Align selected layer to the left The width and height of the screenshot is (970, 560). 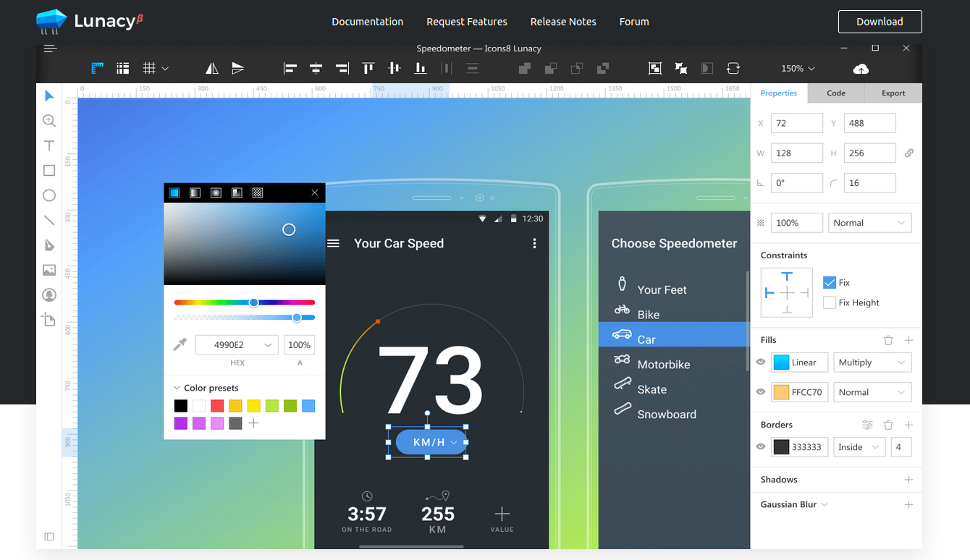[x=290, y=67]
